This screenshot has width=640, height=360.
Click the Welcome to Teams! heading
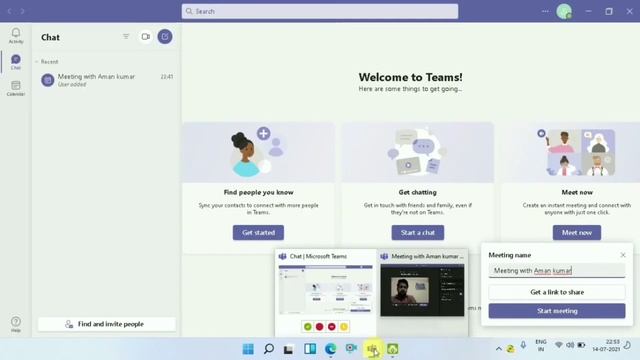coord(410,77)
